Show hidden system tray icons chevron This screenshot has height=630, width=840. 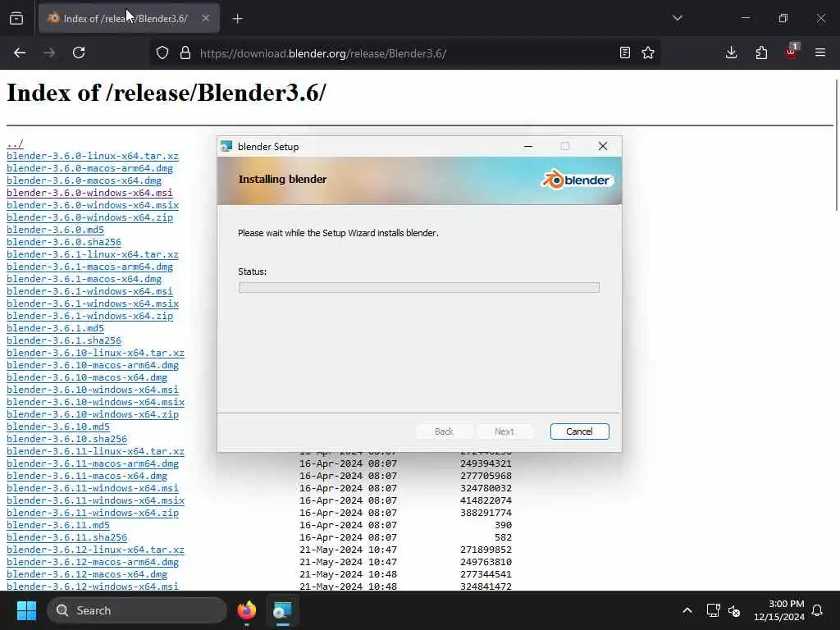(x=687, y=610)
